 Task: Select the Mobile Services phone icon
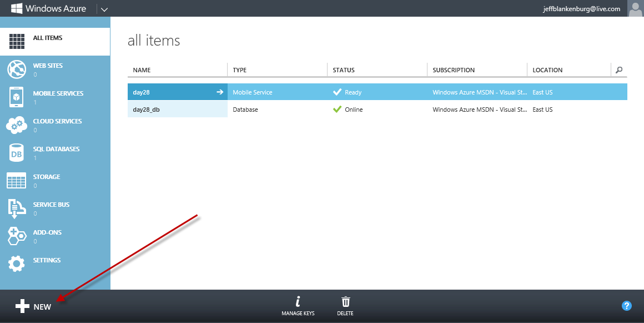17,97
